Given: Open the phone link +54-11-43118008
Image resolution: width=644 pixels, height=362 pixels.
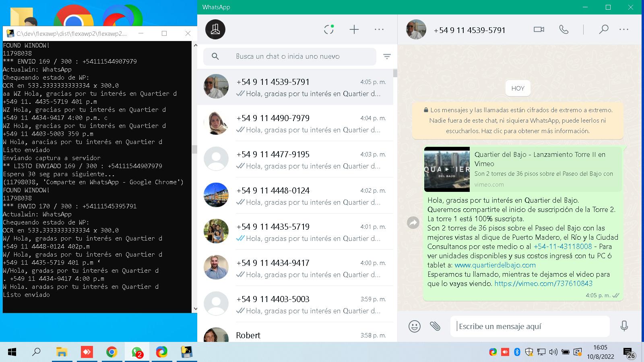Looking at the screenshot, I should tap(563, 247).
